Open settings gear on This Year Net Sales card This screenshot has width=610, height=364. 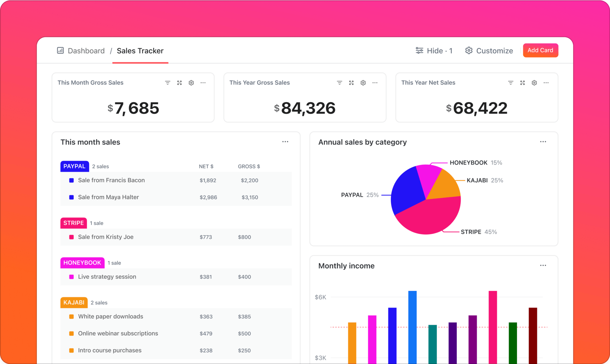534,83
